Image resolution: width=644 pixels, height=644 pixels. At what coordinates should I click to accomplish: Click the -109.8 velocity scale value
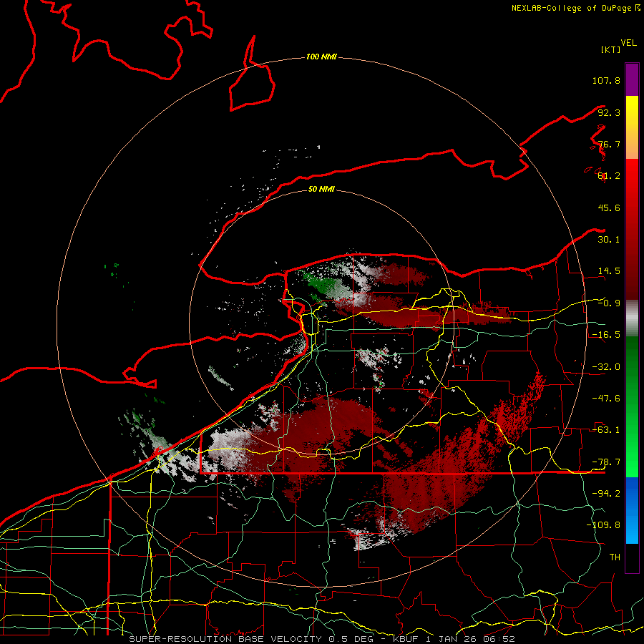coord(603,525)
